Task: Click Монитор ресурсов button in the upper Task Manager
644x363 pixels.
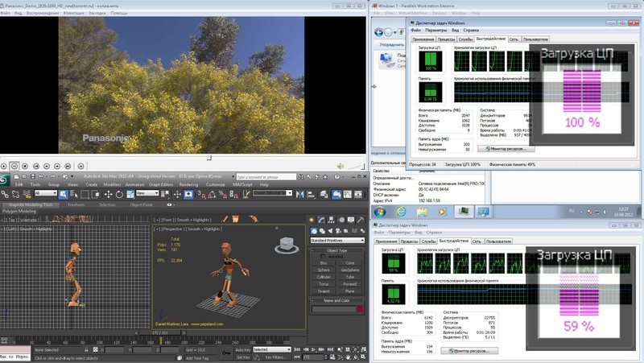Action: click(x=506, y=148)
